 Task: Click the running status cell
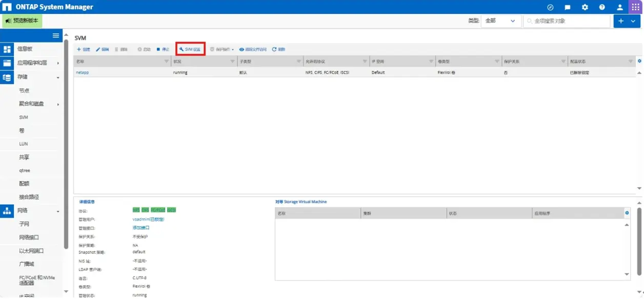[180, 73]
